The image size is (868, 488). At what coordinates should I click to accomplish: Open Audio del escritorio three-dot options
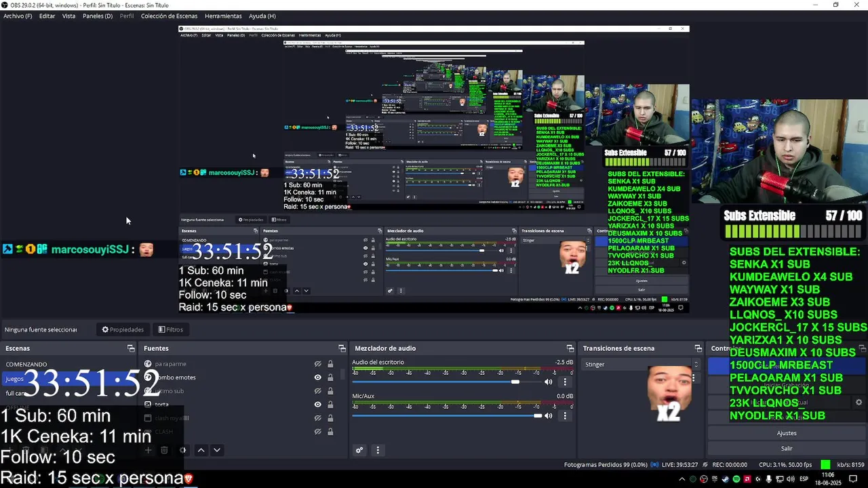[565, 382]
